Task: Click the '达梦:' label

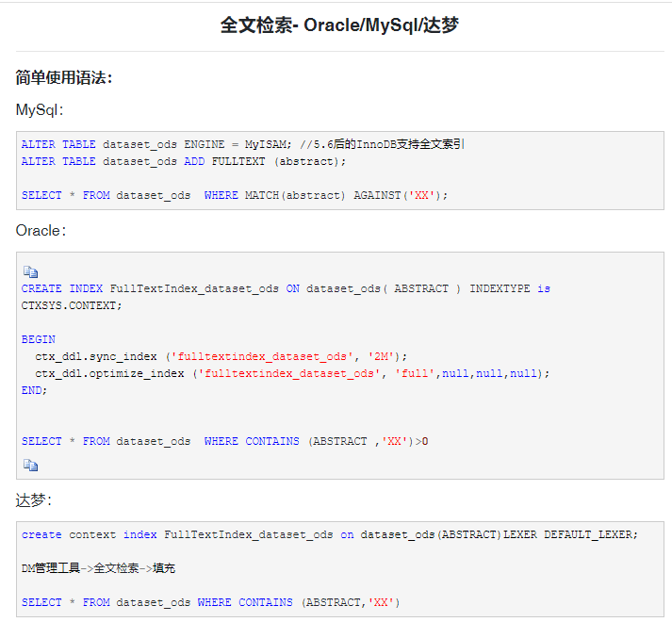Action: 33,500
